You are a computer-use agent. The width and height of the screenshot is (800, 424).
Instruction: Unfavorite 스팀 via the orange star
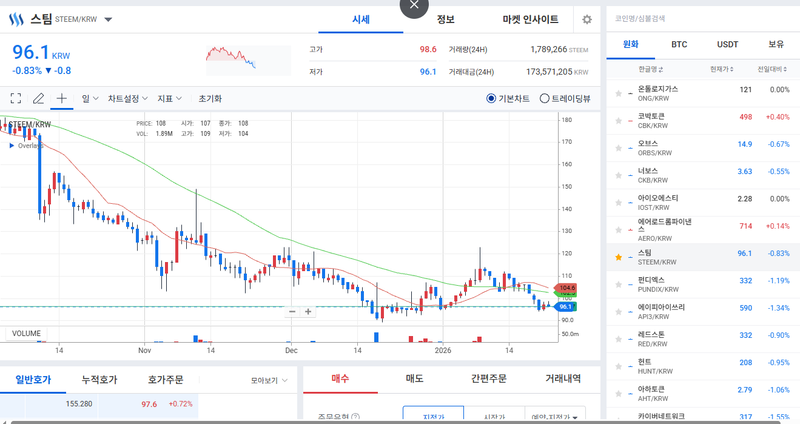pos(619,254)
